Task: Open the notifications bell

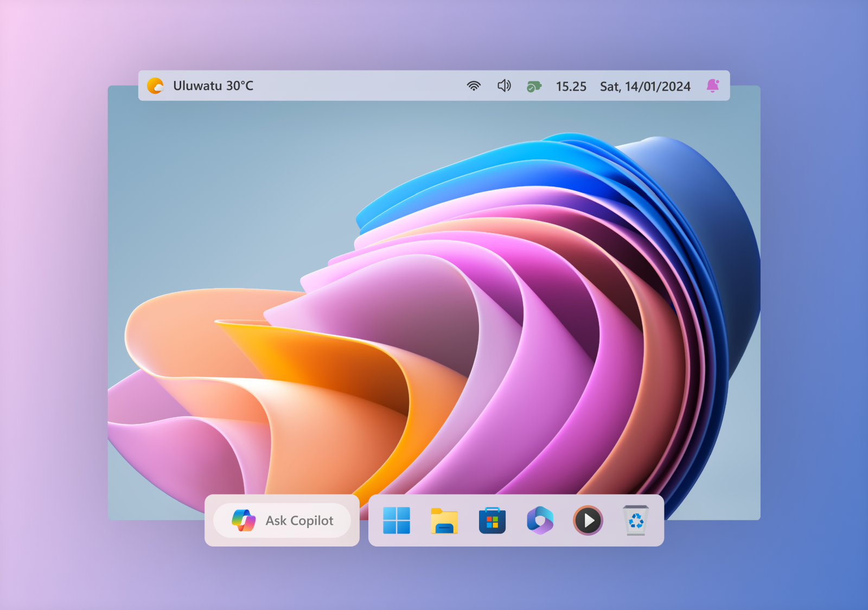Action: [x=713, y=86]
